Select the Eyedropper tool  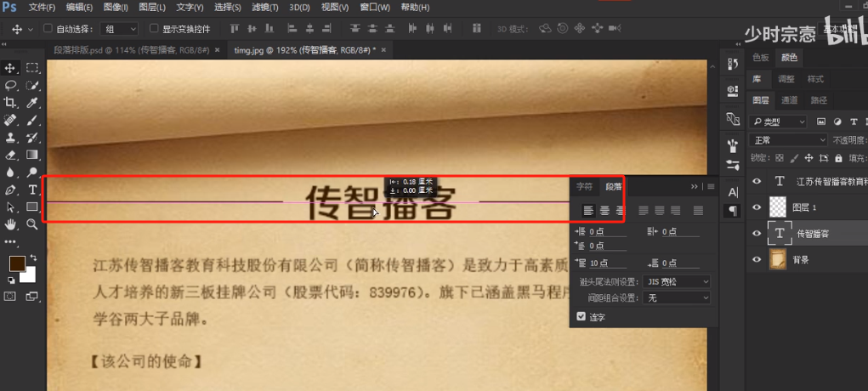[x=32, y=103]
